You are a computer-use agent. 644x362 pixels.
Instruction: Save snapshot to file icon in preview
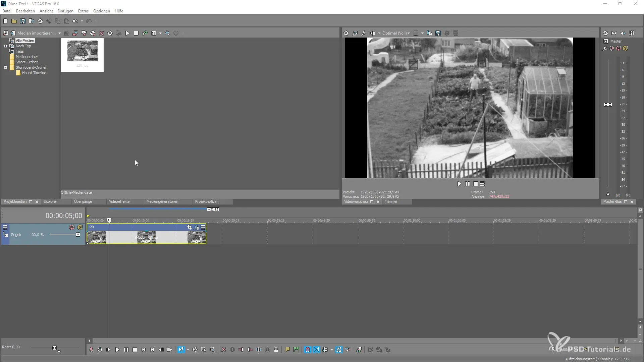click(438, 33)
